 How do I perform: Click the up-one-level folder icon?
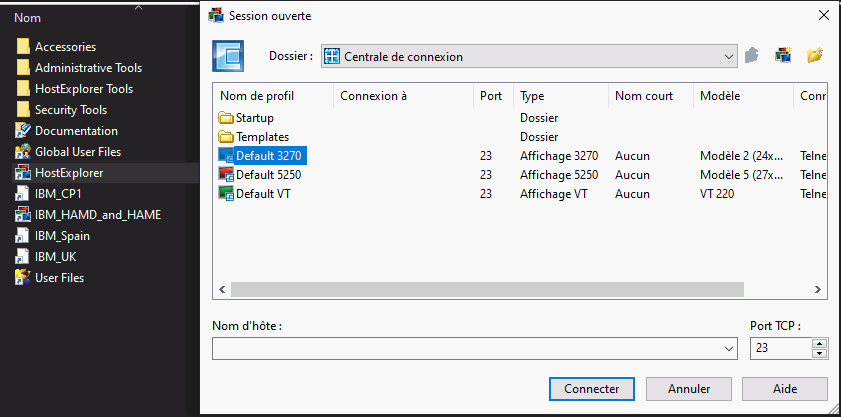point(753,56)
